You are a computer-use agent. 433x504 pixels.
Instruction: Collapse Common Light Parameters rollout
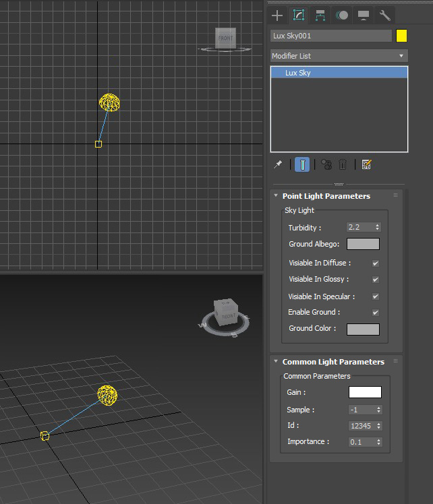coord(333,362)
